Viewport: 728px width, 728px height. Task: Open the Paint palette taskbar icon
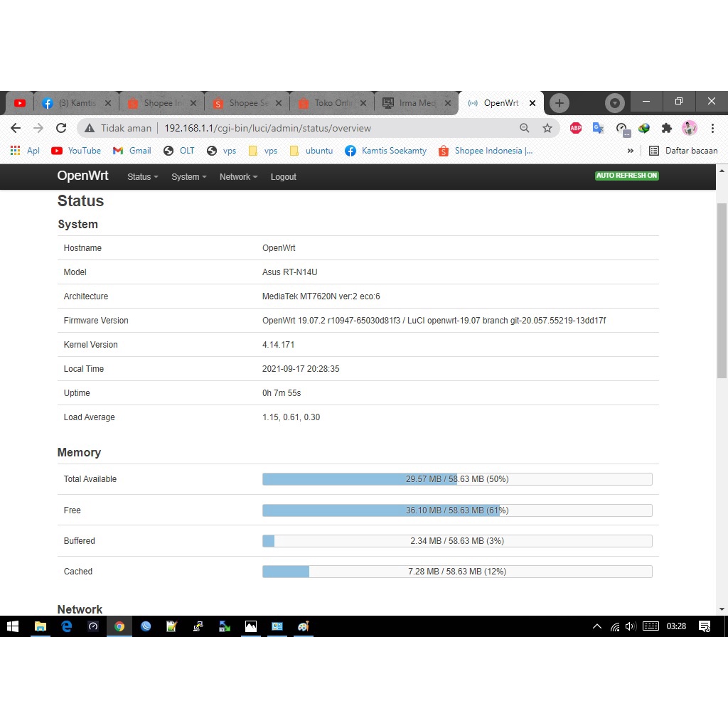[x=303, y=626]
